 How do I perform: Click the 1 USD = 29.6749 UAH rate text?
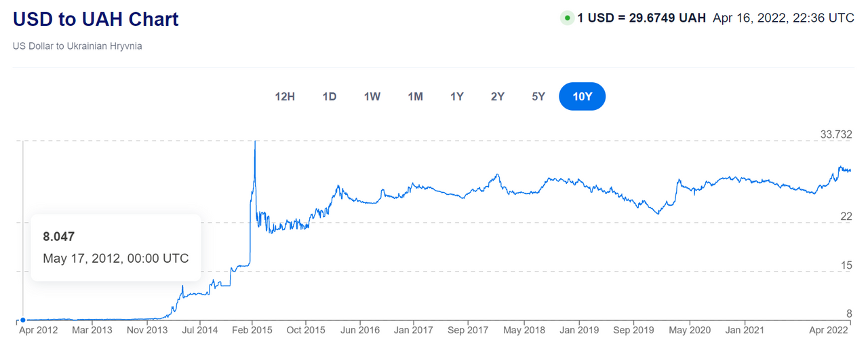tap(642, 18)
